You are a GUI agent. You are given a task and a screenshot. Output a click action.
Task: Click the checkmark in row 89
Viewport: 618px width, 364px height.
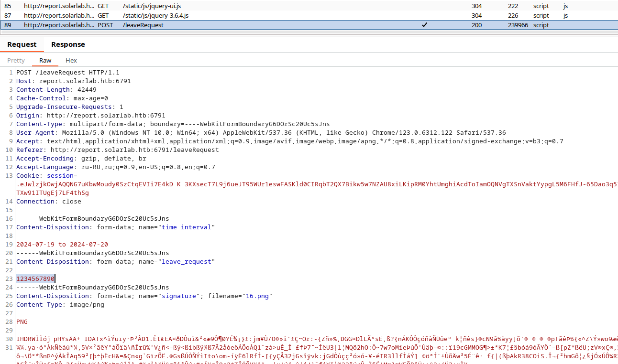point(424,25)
